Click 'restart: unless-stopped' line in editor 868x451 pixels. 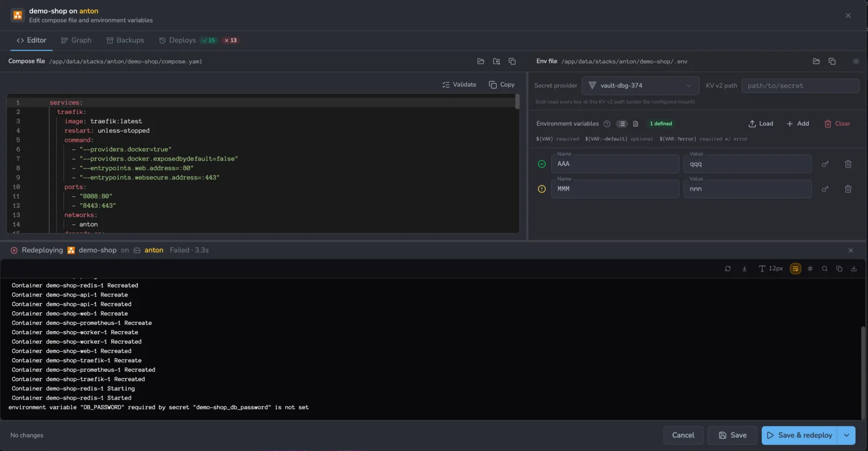[x=107, y=131]
